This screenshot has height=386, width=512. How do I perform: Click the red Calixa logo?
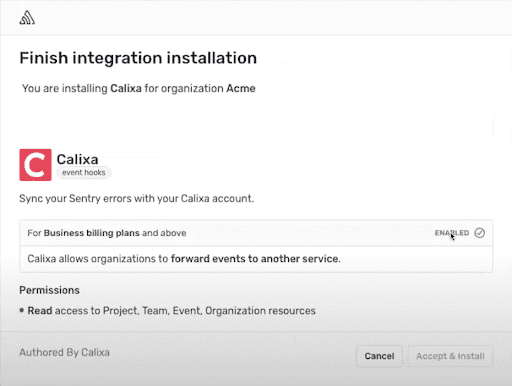click(35, 165)
